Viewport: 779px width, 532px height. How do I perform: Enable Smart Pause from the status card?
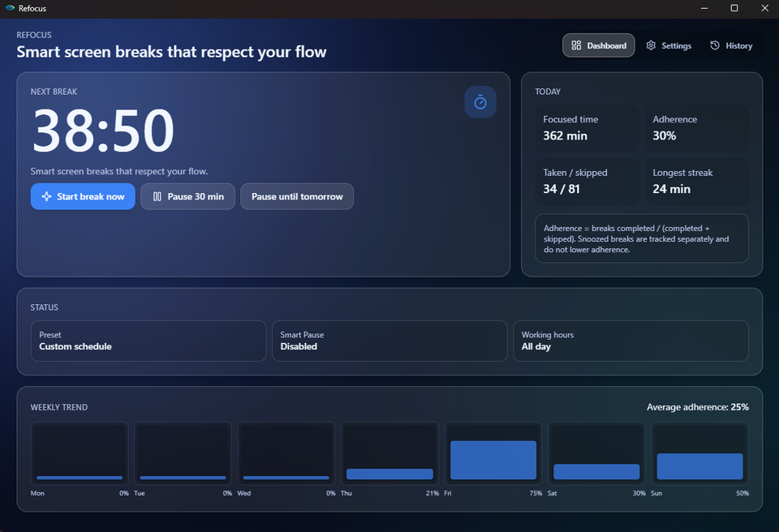tap(389, 341)
